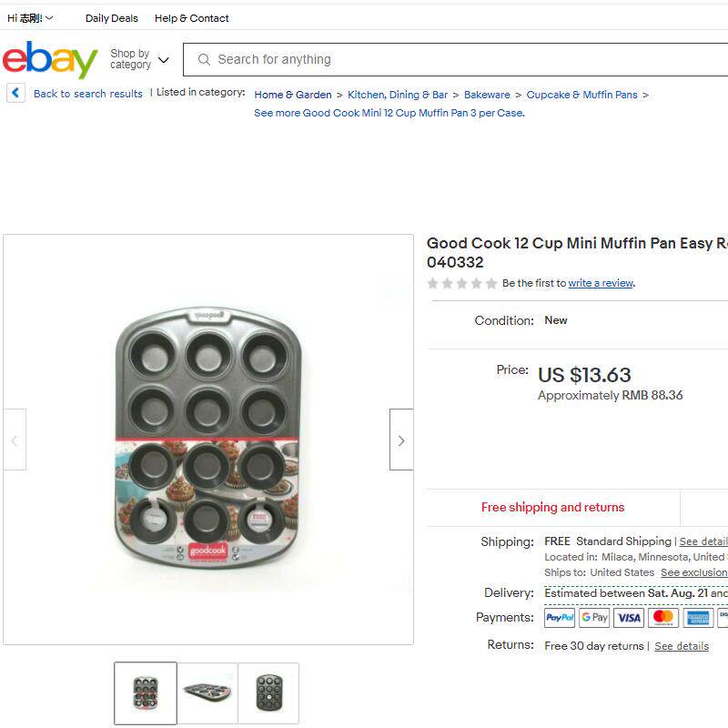
Task: Open Free 30 day returns See details
Action: (x=681, y=646)
